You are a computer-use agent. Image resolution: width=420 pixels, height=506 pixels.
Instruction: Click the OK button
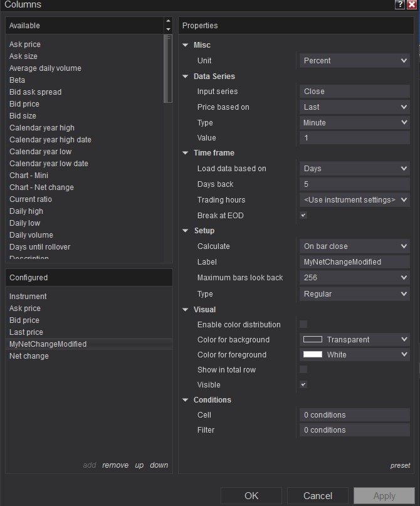tap(251, 496)
